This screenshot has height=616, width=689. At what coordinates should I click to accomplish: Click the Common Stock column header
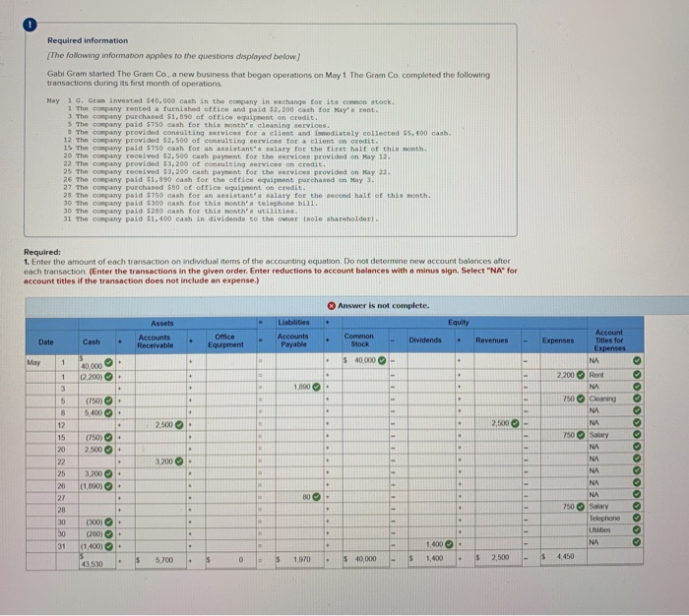coord(359,340)
